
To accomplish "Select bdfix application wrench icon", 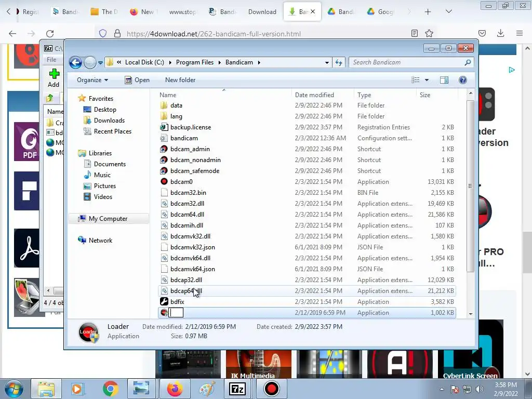I will click(x=164, y=302).
